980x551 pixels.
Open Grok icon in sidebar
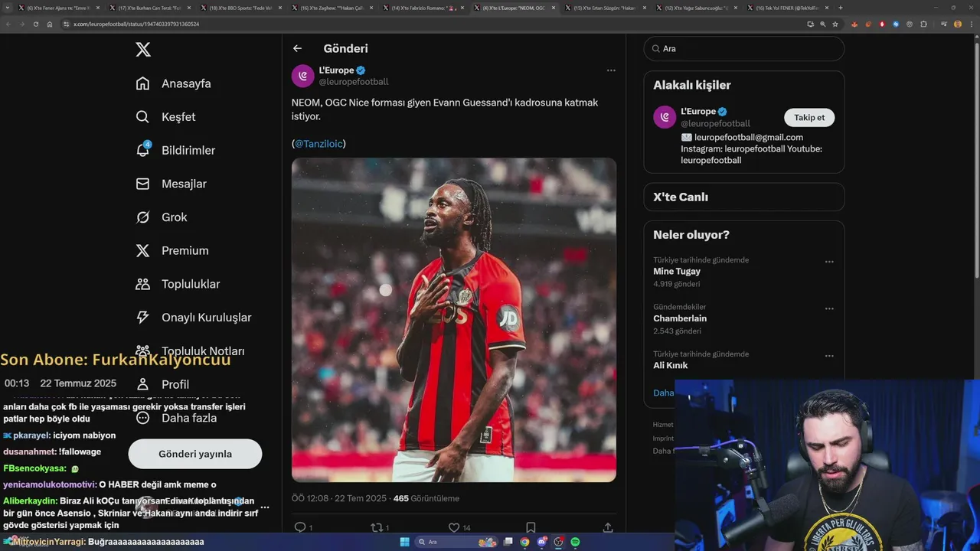pos(142,217)
